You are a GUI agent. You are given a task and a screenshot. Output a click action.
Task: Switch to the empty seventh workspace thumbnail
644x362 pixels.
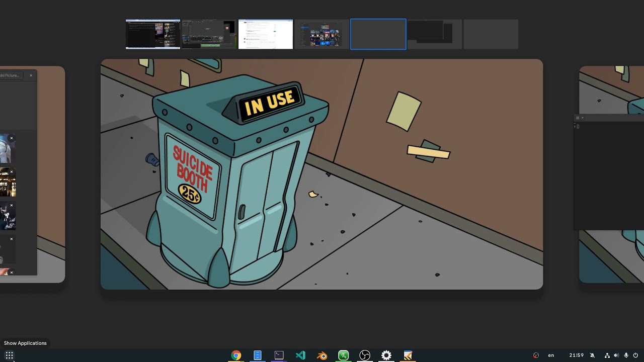pyautogui.click(x=491, y=34)
